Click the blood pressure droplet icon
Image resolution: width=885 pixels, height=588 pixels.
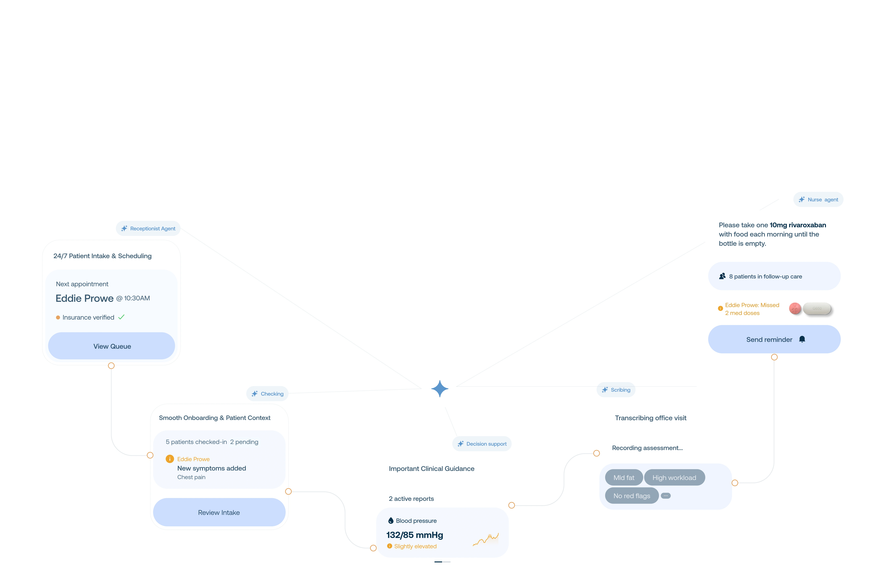click(x=391, y=521)
